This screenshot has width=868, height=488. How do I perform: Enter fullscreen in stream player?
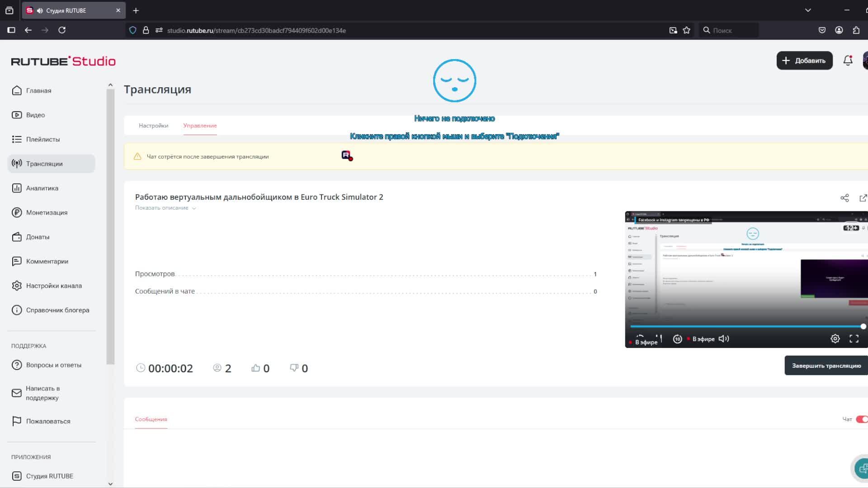pos(854,339)
